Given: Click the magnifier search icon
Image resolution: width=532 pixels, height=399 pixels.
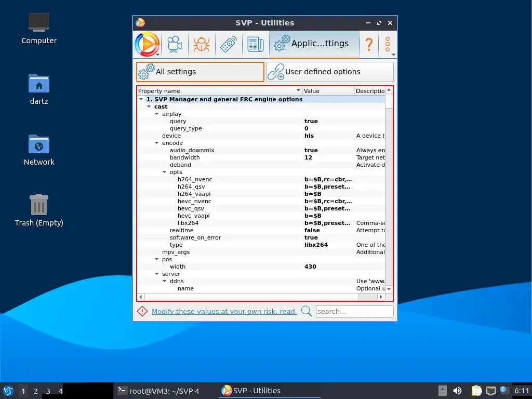Looking at the screenshot, I should tap(307, 311).
